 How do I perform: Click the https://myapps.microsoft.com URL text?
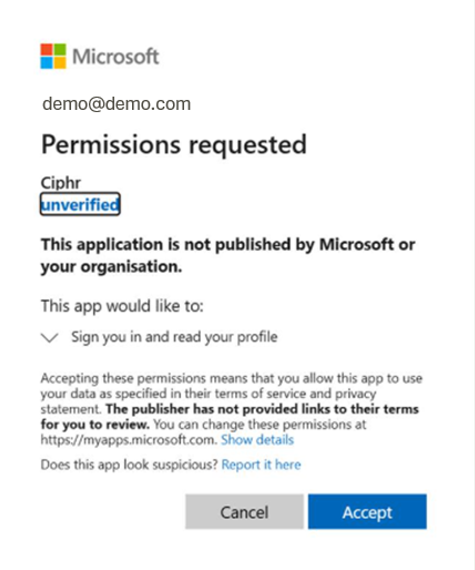point(129,440)
